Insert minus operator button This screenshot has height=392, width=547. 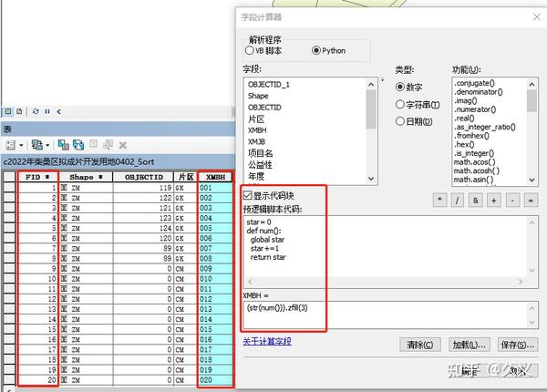click(x=512, y=201)
